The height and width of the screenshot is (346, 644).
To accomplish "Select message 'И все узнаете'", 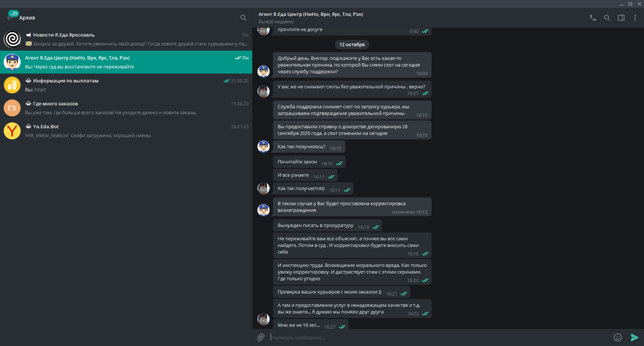I will click(x=305, y=176).
